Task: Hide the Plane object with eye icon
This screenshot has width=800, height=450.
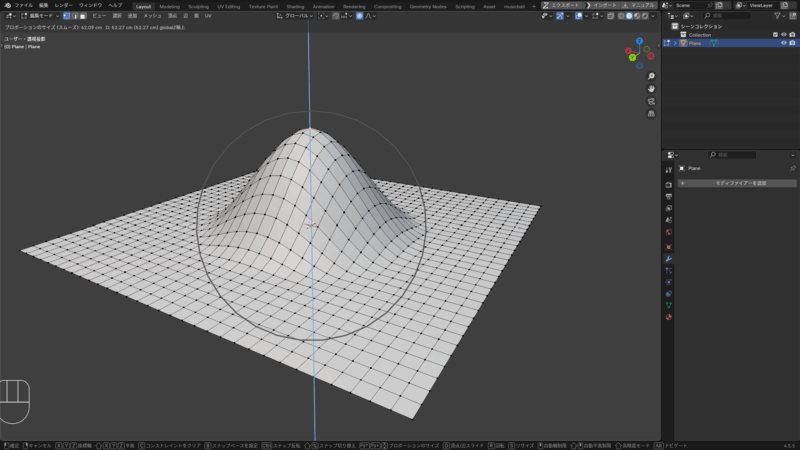Action: (783, 43)
